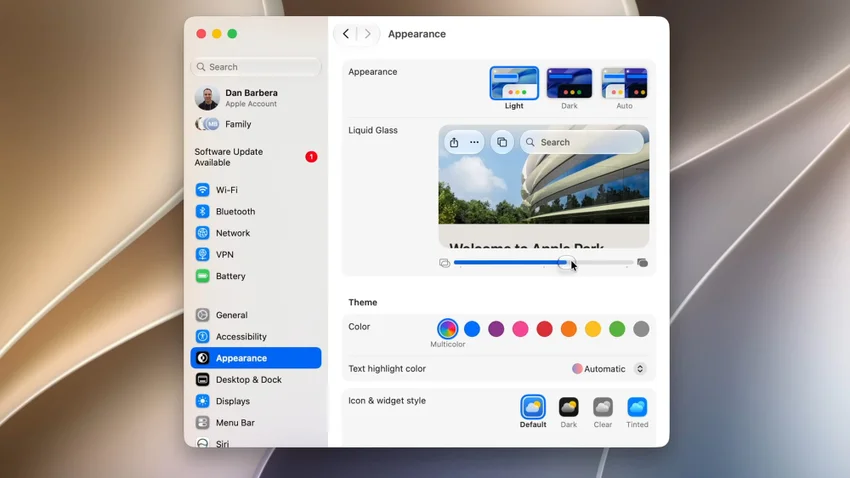Image resolution: width=850 pixels, height=478 pixels.
Task: Open Dan Barbera Apple Account
Action: 255,98
